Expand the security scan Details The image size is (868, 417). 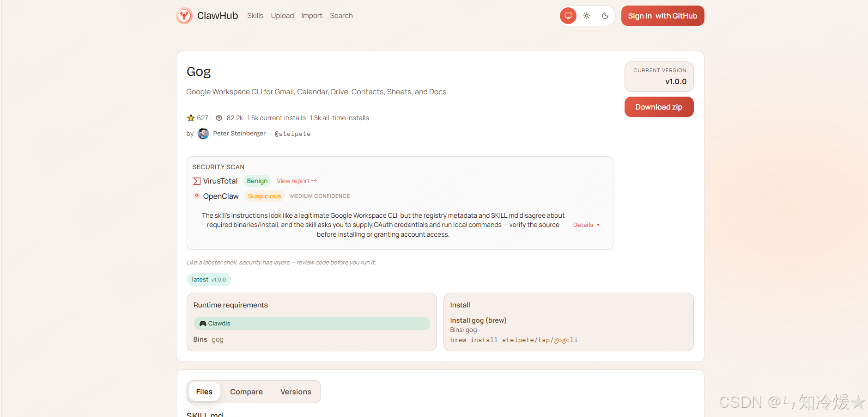coord(586,225)
